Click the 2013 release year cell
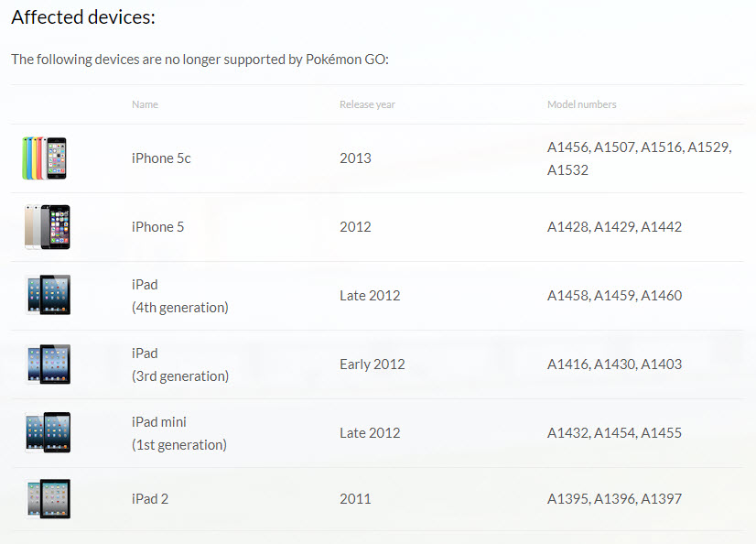Image resolution: width=756 pixels, height=544 pixels. (x=355, y=158)
